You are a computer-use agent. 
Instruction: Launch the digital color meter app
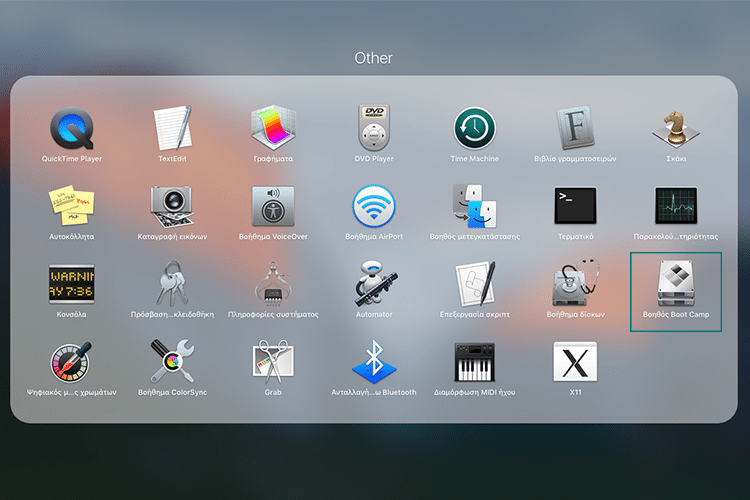pos(72,362)
